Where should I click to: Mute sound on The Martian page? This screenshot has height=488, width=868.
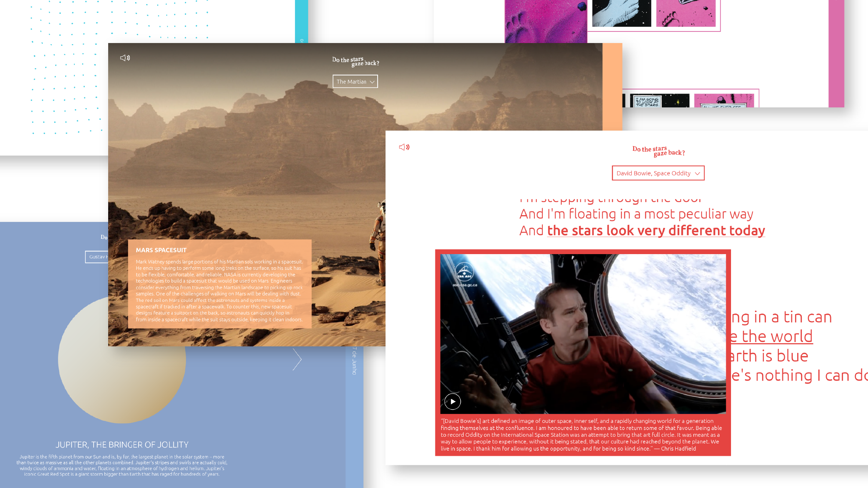point(125,58)
